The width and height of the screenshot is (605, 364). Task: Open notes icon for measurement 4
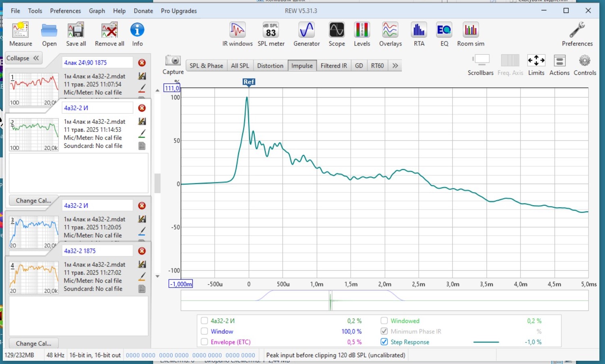pyautogui.click(x=142, y=289)
